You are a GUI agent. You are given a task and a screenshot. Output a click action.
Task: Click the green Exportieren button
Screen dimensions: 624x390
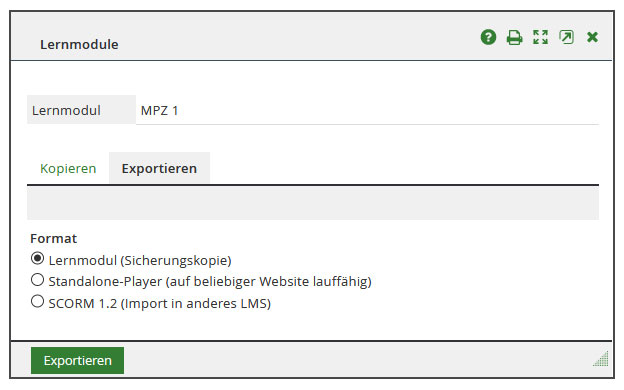[x=77, y=361]
